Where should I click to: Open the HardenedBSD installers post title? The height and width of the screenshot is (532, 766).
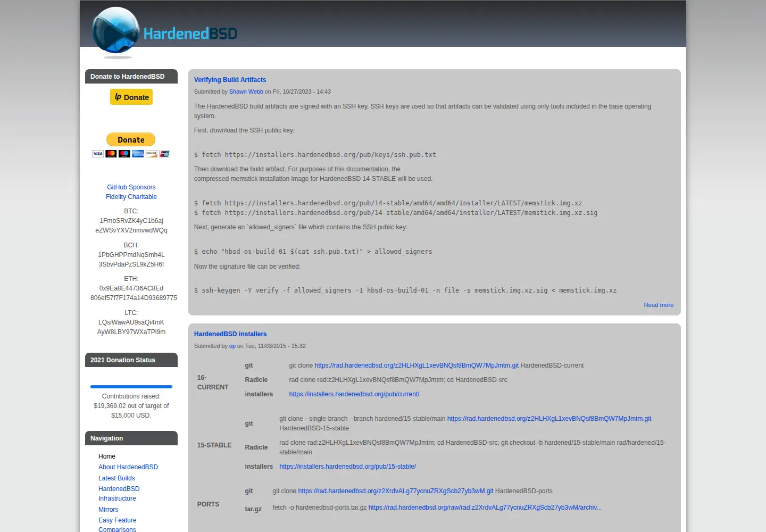pos(230,334)
